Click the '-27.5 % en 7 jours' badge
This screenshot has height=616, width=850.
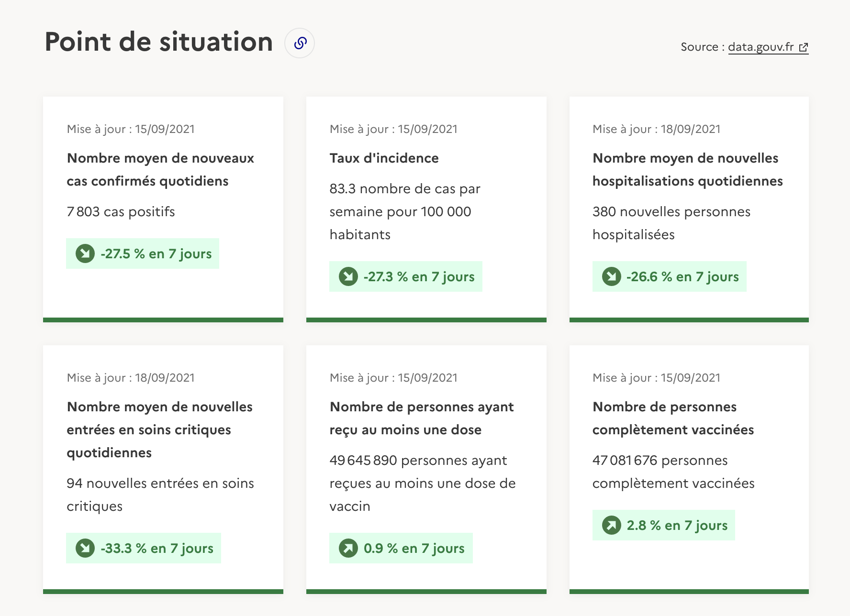click(x=143, y=253)
